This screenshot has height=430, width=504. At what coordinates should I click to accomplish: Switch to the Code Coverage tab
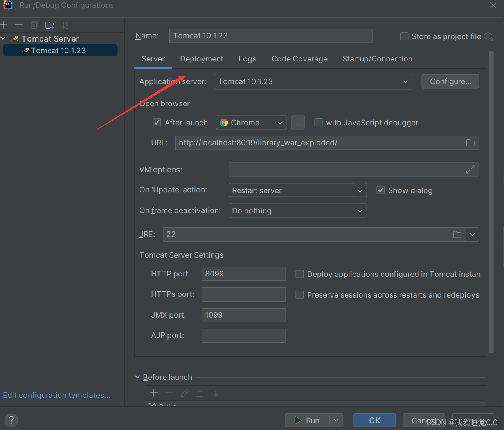click(299, 59)
